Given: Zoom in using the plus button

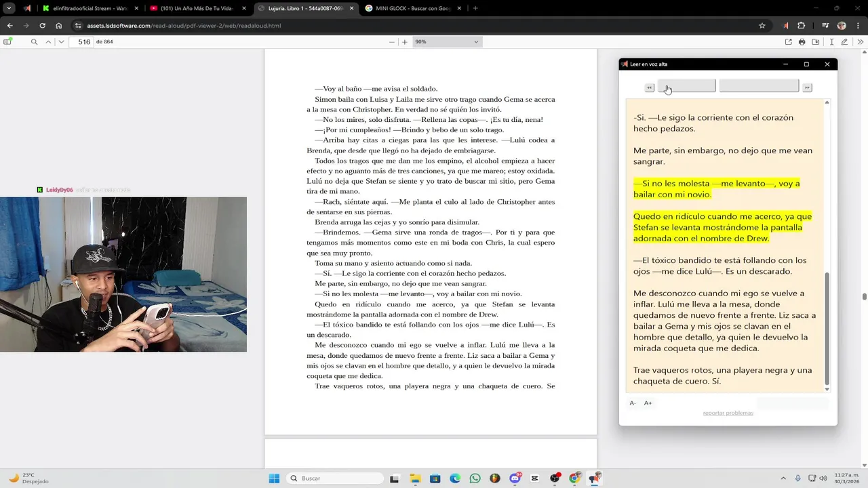Looking at the screenshot, I should 405,42.
